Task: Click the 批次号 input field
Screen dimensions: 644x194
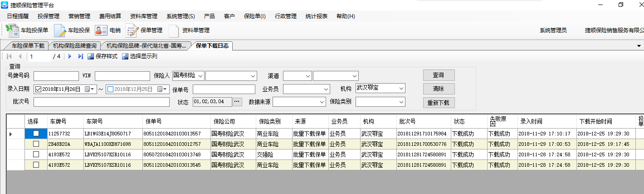Action: (102, 102)
